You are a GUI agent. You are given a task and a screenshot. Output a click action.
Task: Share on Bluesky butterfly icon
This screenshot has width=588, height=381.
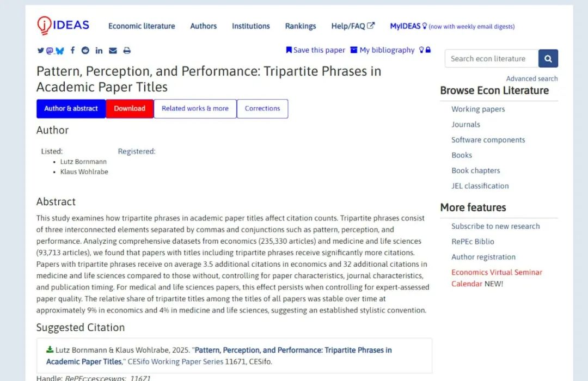pyautogui.click(x=60, y=51)
